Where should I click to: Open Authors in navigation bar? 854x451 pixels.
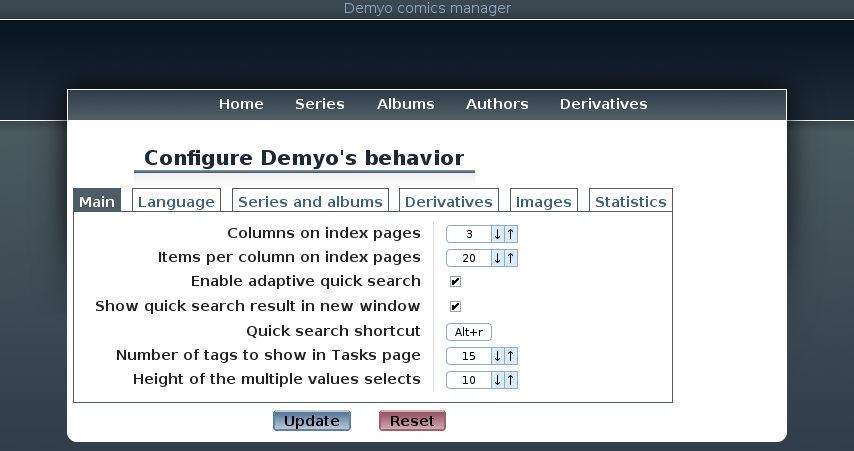(x=497, y=104)
